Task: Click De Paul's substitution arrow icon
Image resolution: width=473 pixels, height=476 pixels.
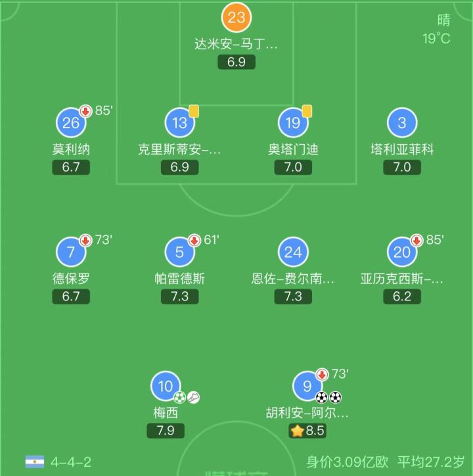Action: point(85,241)
